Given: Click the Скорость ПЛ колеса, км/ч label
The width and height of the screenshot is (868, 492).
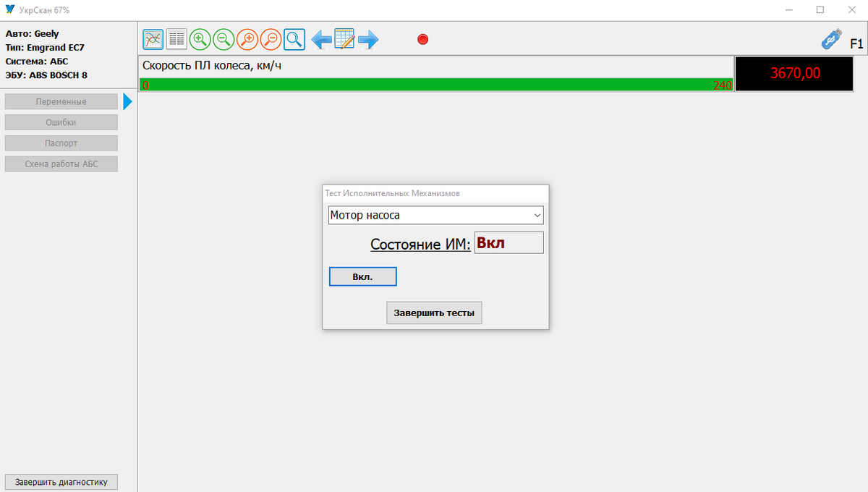Looking at the screenshot, I should (x=211, y=66).
